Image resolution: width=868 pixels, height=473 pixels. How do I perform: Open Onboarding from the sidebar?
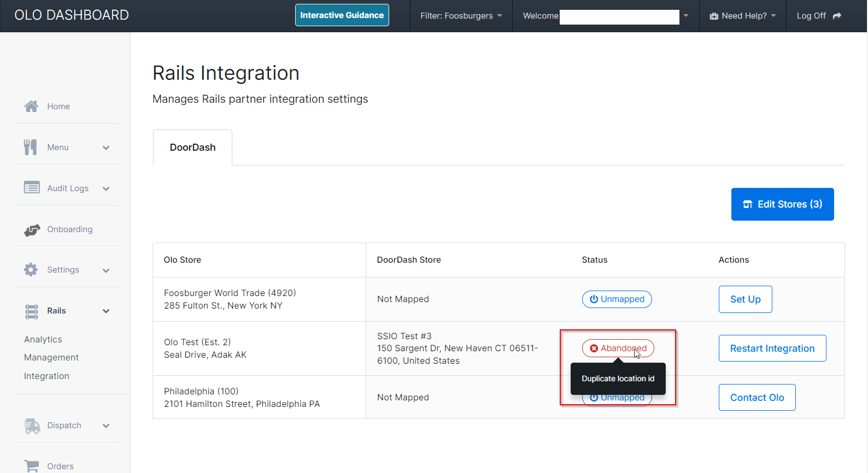[70, 229]
